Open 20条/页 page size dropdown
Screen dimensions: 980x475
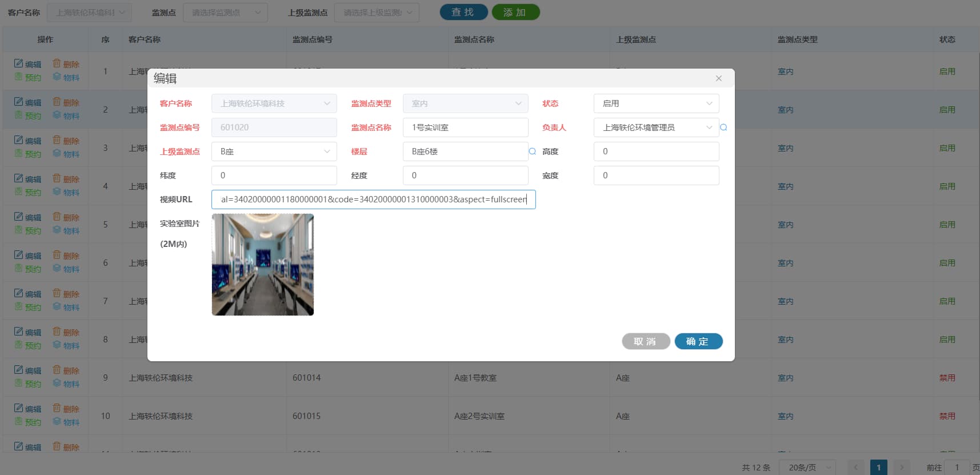coord(808,468)
